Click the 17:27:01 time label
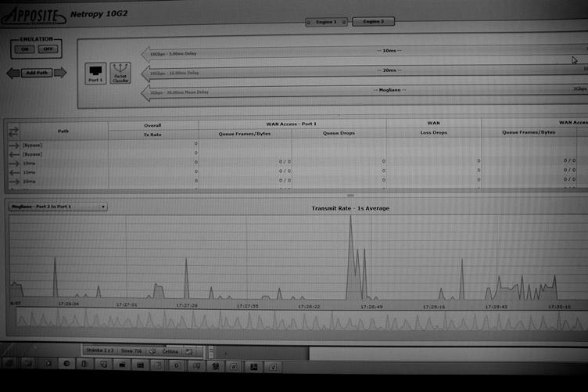 click(x=127, y=305)
